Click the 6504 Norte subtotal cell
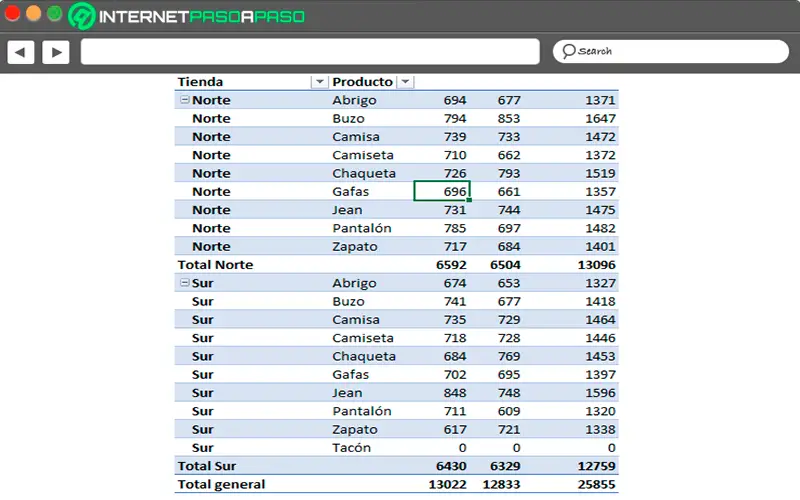 point(506,265)
